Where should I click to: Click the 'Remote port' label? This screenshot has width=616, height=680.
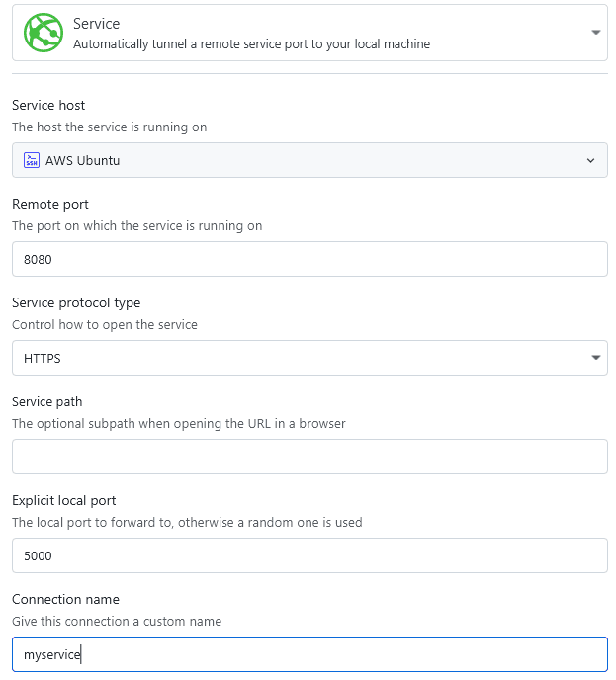click(x=50, y=205)
